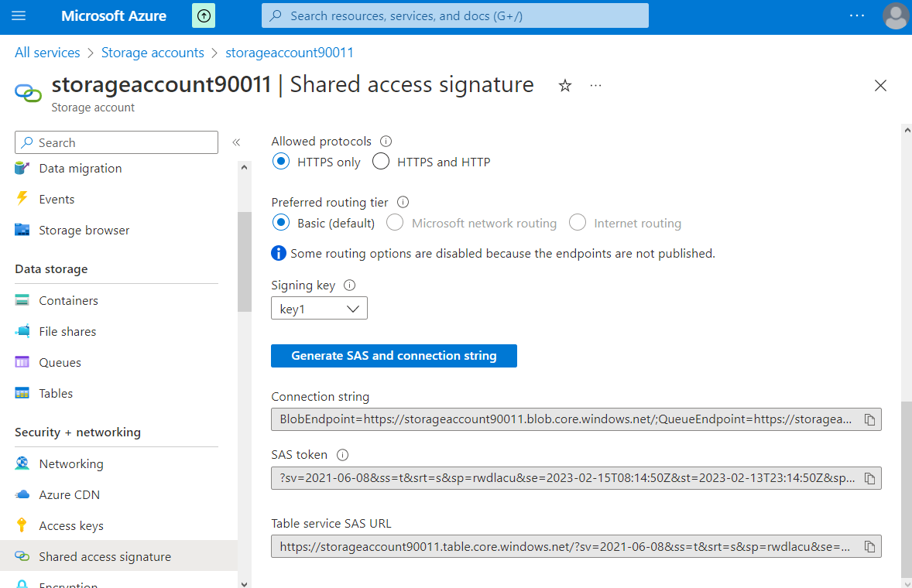This screenshot has height=588, width=912.
Task: Copy the SAS token to clipboard
Action: [x=869, y=478]
